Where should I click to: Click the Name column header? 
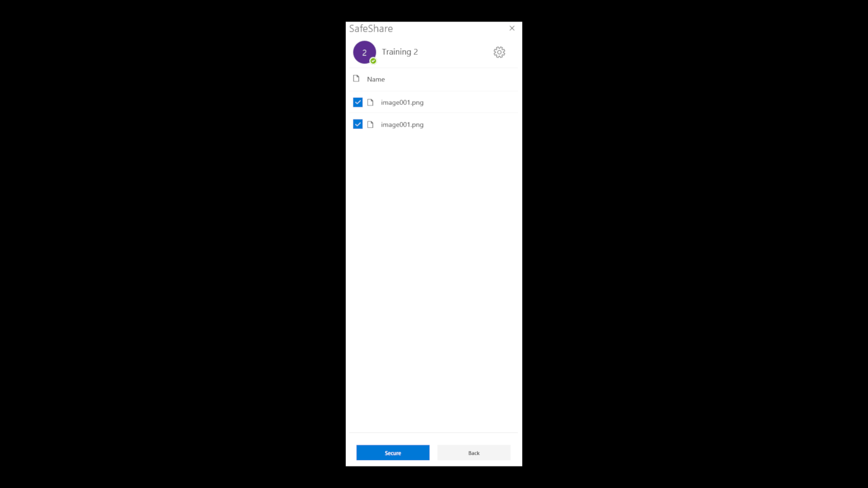coord(376,79)
